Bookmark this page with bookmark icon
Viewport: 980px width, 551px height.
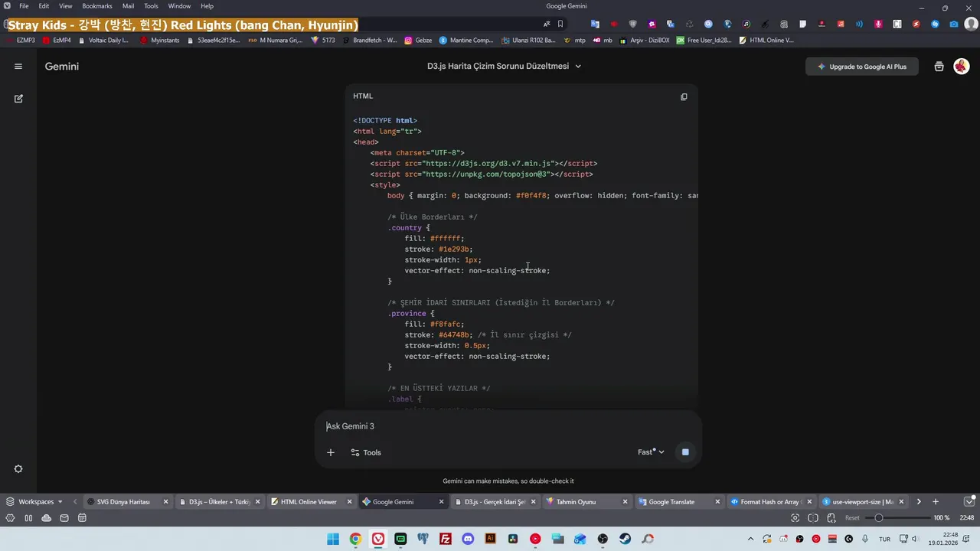[x=560, y=24]
